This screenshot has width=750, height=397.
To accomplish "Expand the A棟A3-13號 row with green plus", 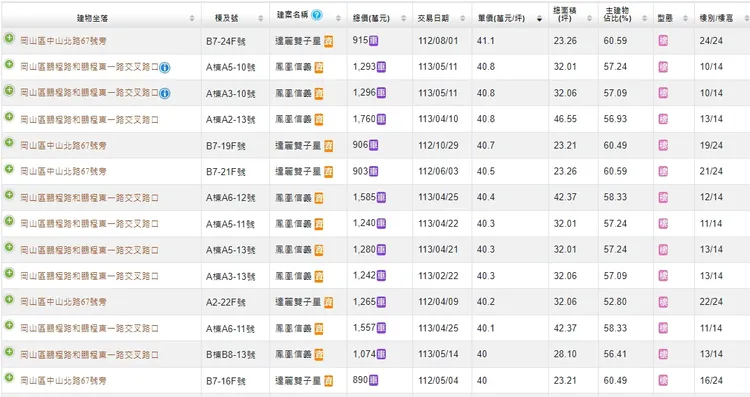I will point(9,273).
